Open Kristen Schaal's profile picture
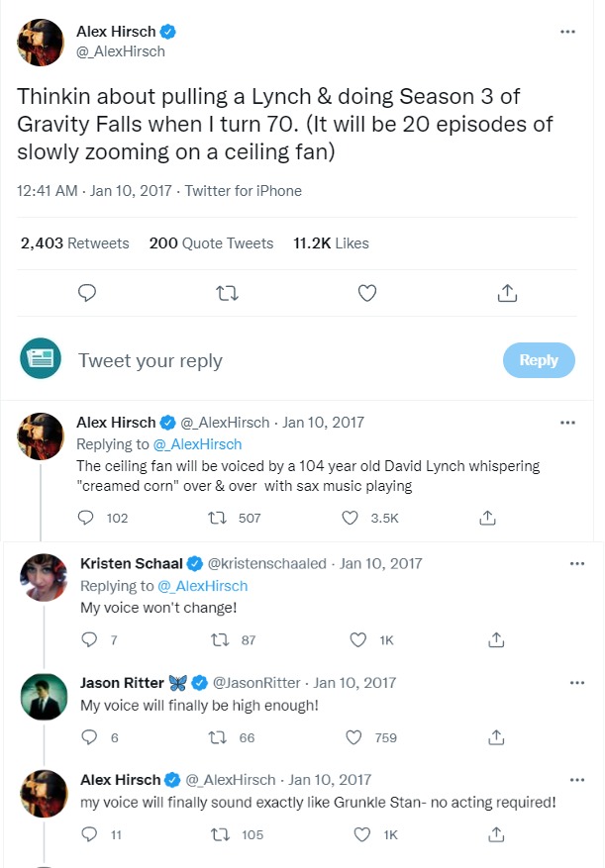 coord(44,577)
